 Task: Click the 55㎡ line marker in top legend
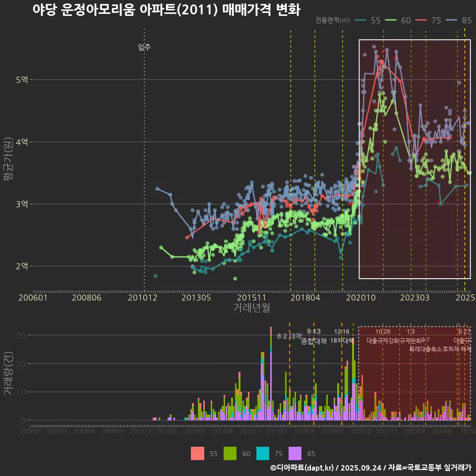(x=360, y=20)
